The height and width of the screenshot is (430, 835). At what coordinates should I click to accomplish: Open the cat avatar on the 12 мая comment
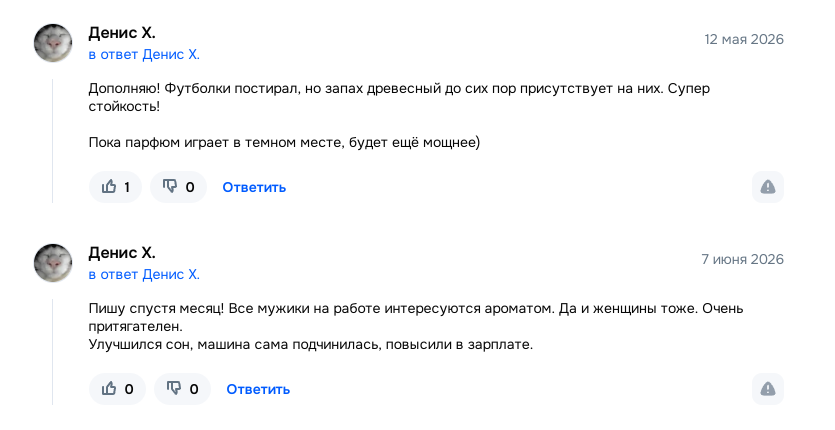(x=53, y=43)
